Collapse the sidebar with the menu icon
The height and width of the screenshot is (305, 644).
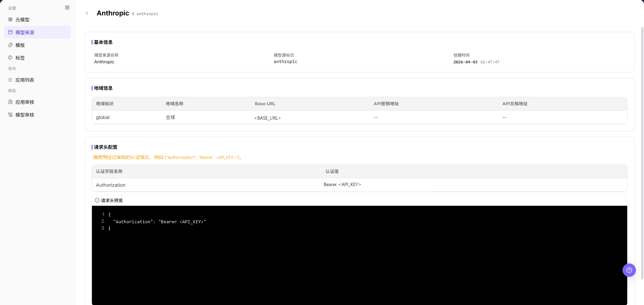[x=67, y=8]
